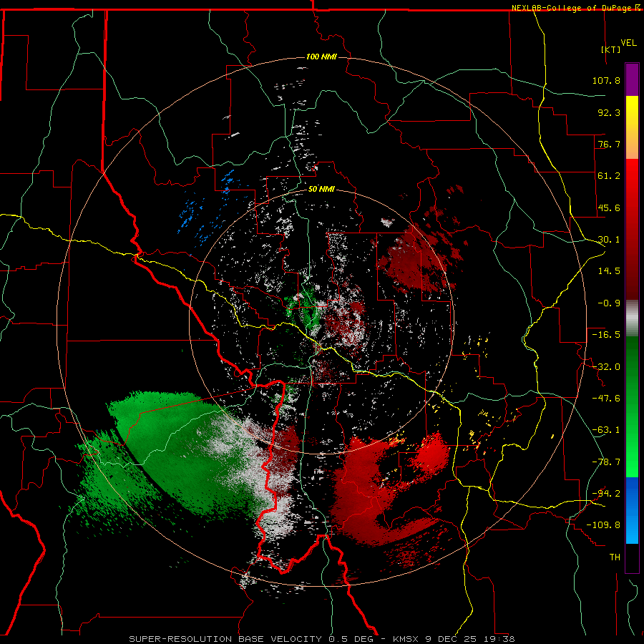The height and width of the screenshot is (644, 644).
Task: Click the 92.3 value on velocity scale
Action: 609,112
